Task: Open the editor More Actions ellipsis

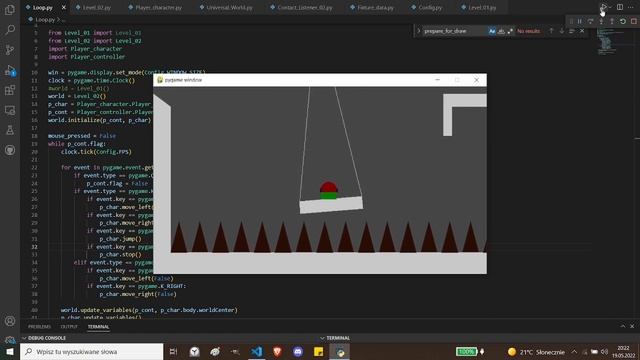Action: coord(631,7)
